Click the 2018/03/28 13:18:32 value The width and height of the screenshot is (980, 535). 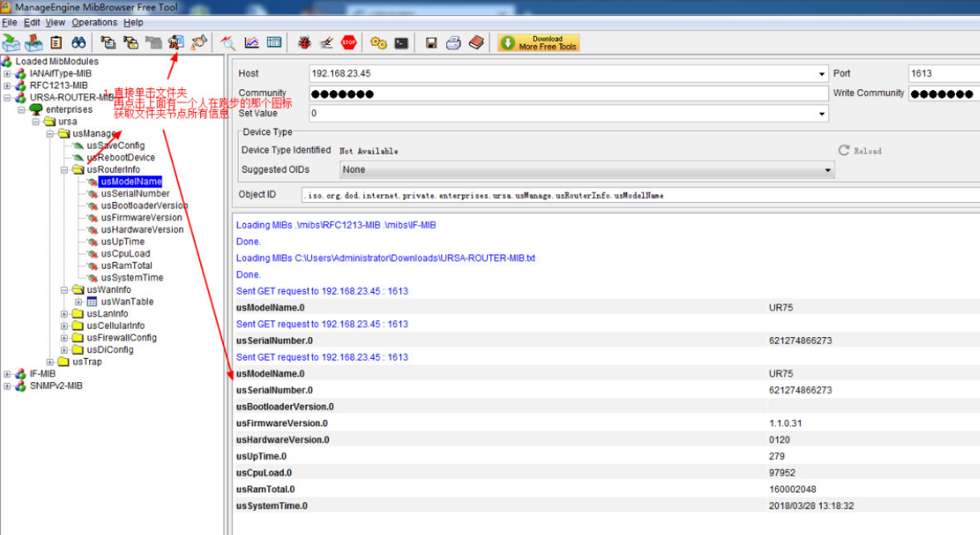click(811, 506)
